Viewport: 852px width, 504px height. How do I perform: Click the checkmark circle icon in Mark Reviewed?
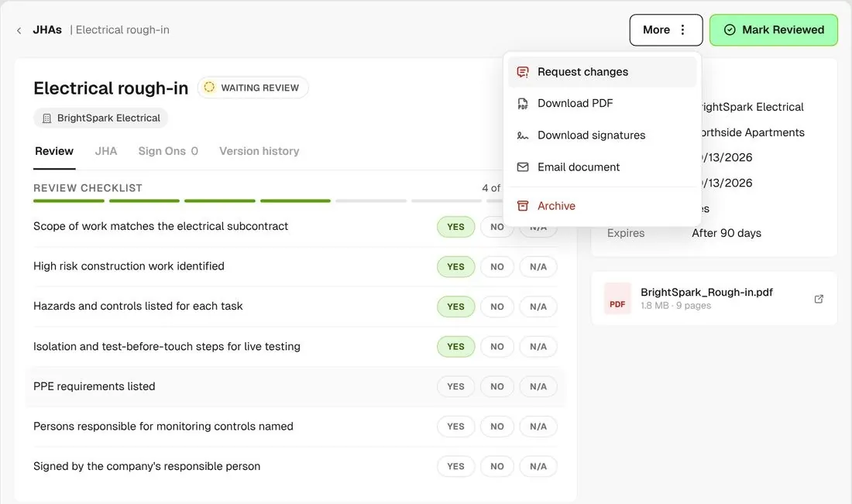click(730, 30)
